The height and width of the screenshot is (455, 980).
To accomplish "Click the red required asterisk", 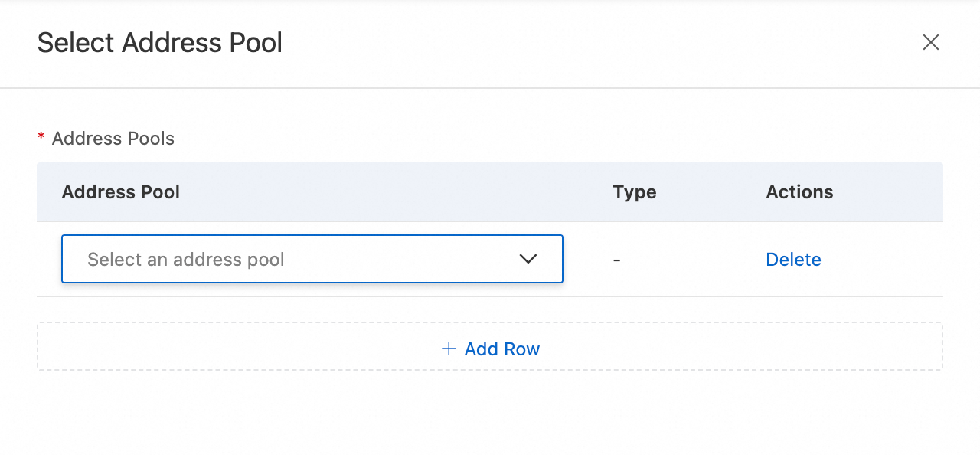I will [41, 137].
